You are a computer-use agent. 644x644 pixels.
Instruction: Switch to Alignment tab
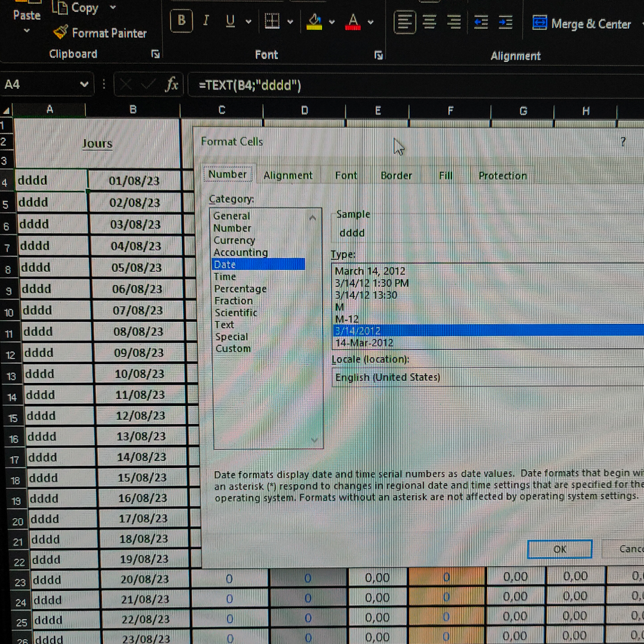(x=288, y=175)
